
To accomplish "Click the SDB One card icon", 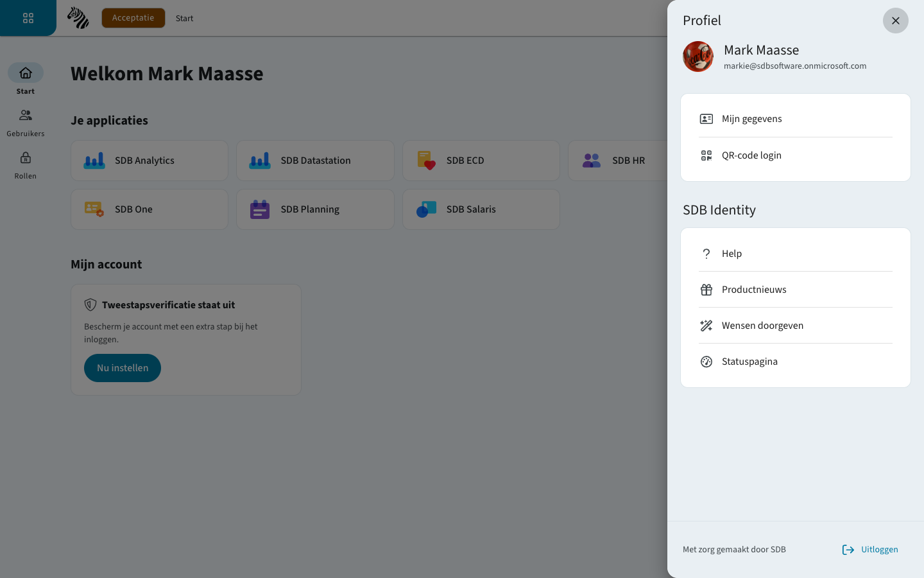I will [94, 209].
